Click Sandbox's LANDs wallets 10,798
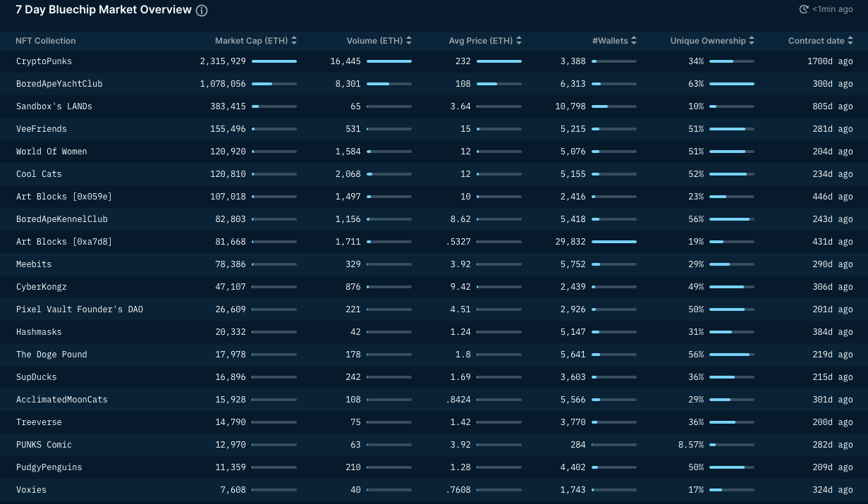868x504 pixels. point(571,106)
